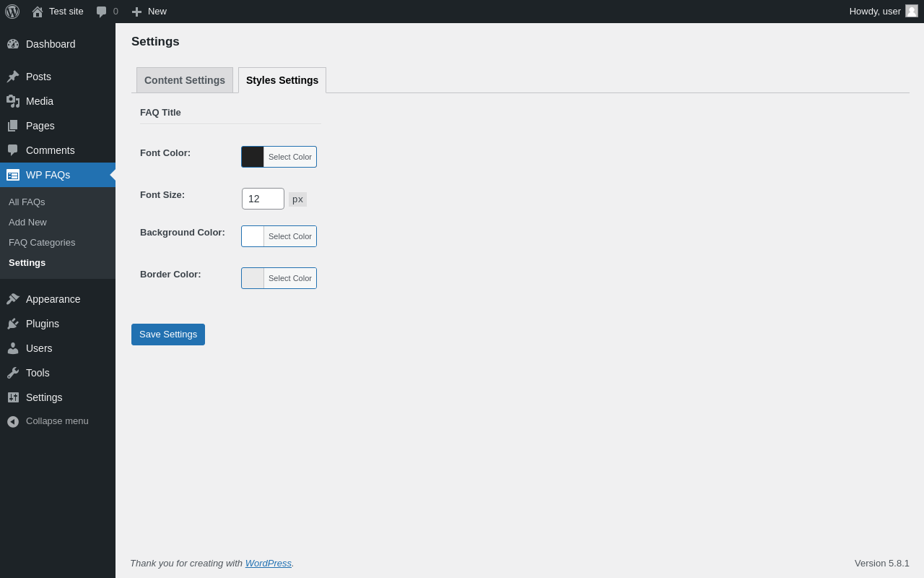Click the WP FAQs menu icon

13,175
